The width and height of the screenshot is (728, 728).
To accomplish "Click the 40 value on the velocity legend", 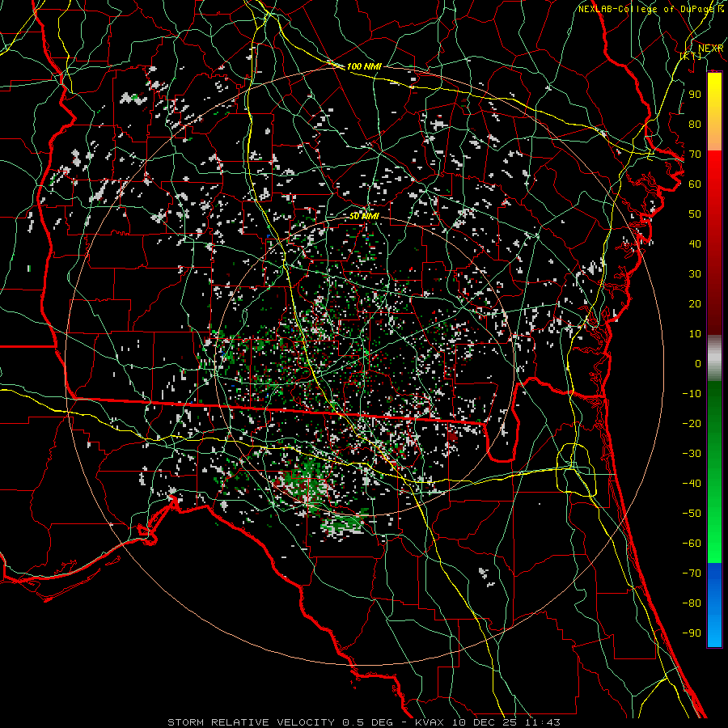I will coord(695,243).
